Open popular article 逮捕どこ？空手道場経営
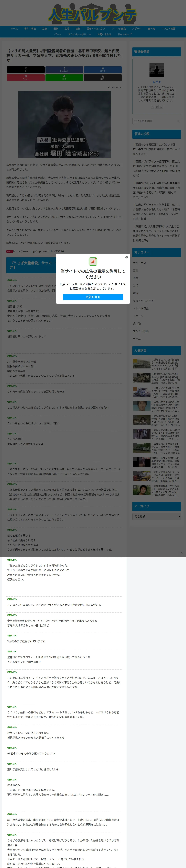 tap(157, 364)
